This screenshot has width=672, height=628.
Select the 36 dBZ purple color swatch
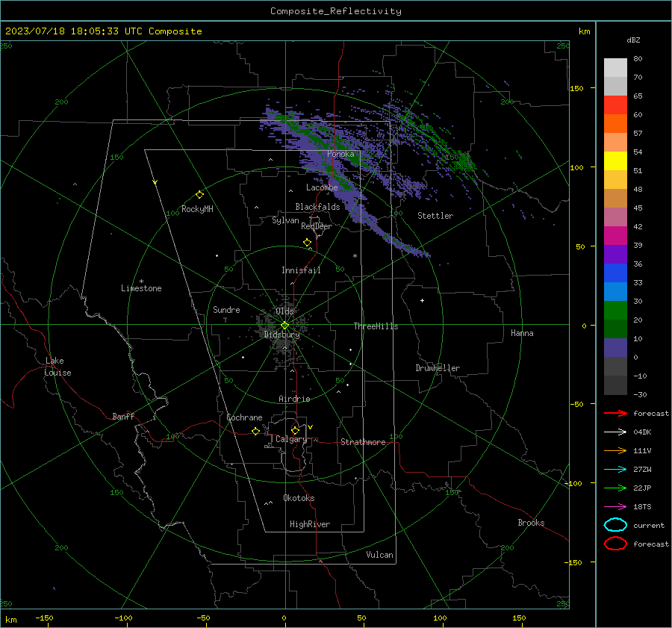point(615,254)
